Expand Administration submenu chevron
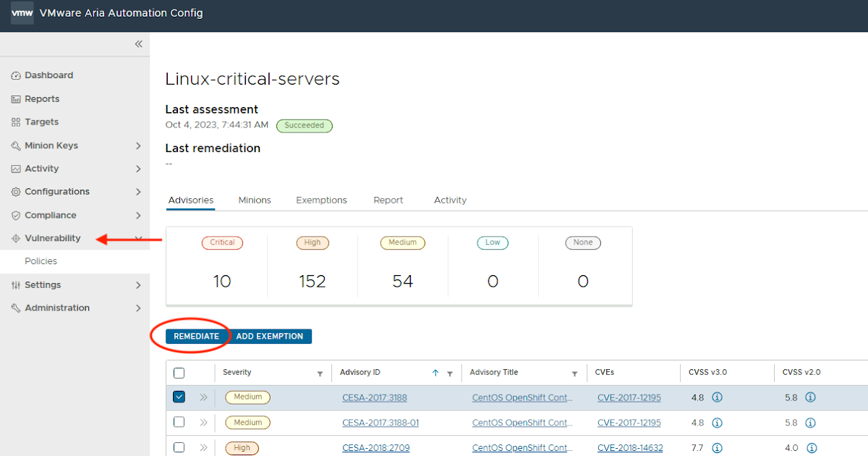The image size is (868, 456). coord(138,308)
